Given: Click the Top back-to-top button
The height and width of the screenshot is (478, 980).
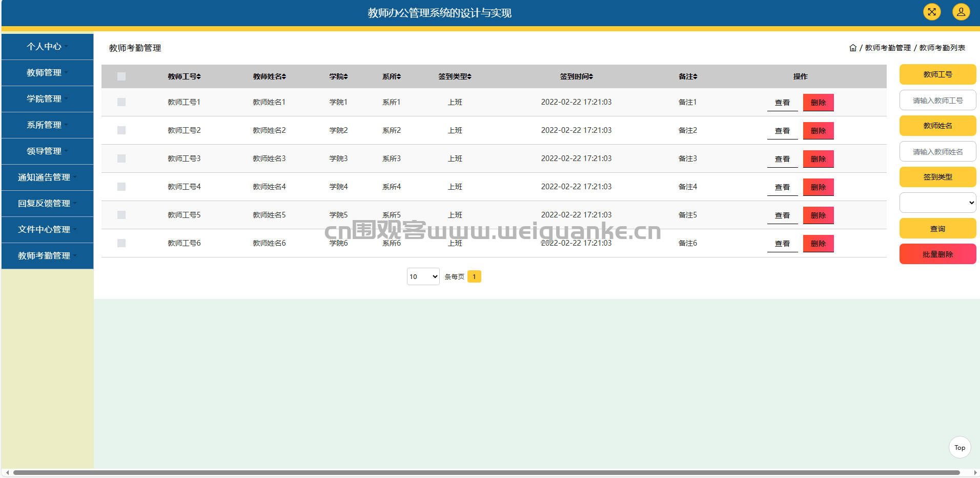Looking at the screenshot, I should point(959,447).
